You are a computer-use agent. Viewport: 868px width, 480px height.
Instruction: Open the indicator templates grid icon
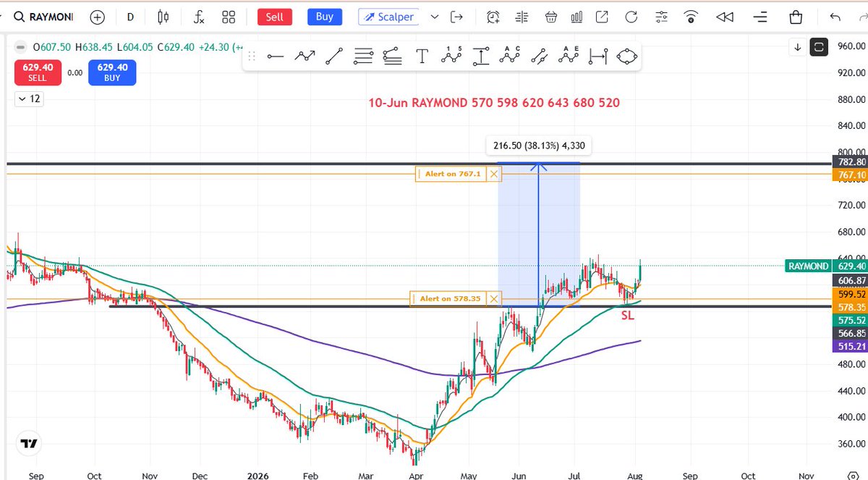click(229, 17)
